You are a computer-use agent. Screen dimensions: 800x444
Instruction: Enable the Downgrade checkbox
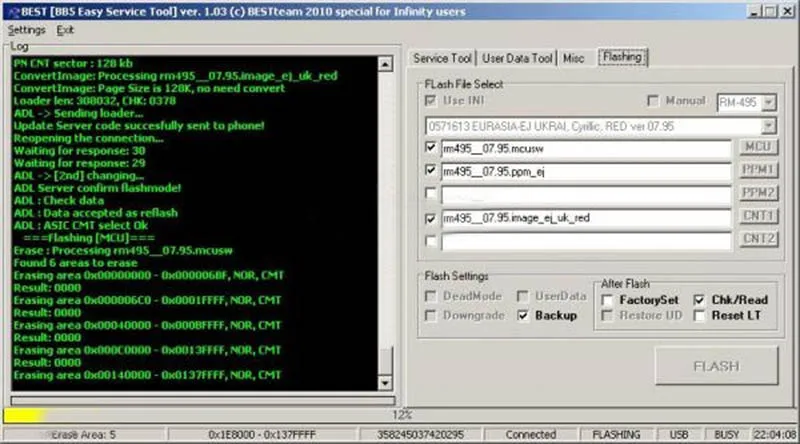click(431, 315)
